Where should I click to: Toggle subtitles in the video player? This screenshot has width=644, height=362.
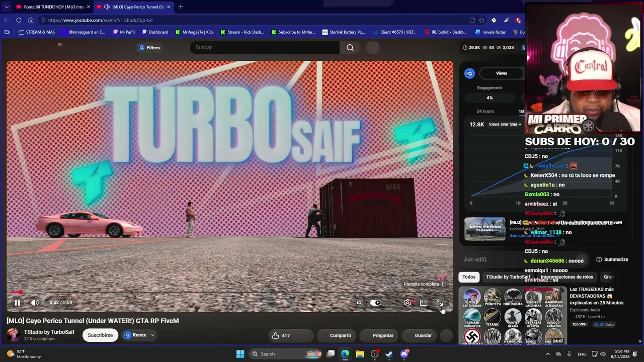click(x=391, y=303)
